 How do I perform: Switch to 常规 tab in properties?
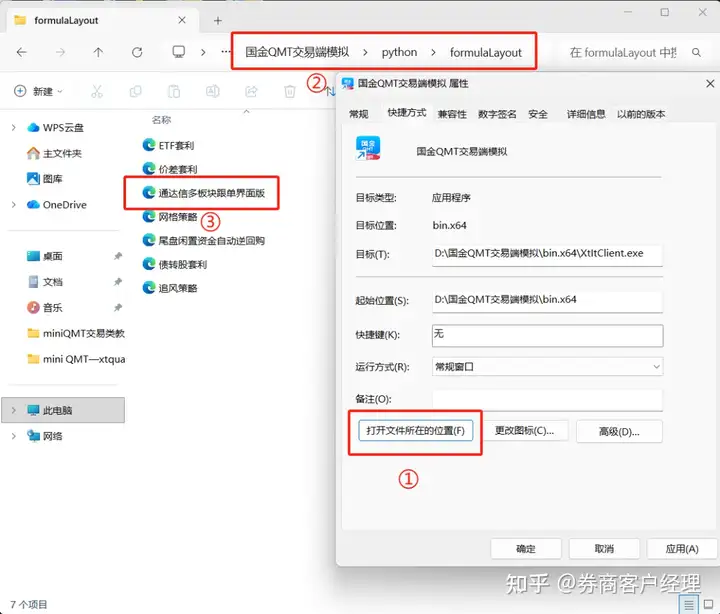click(x=359, y=114)
